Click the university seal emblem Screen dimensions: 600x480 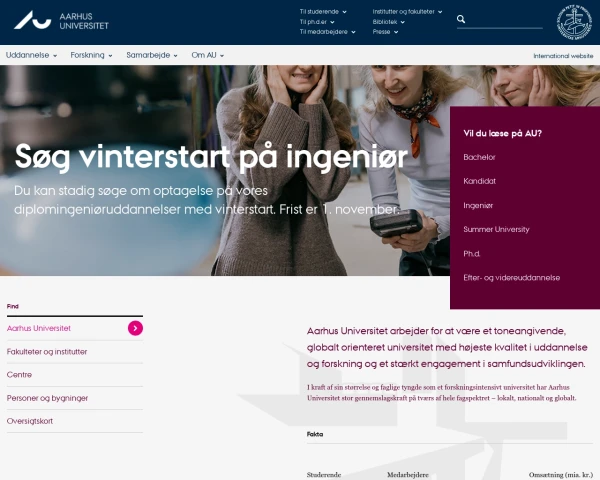[x=574, y=22]
